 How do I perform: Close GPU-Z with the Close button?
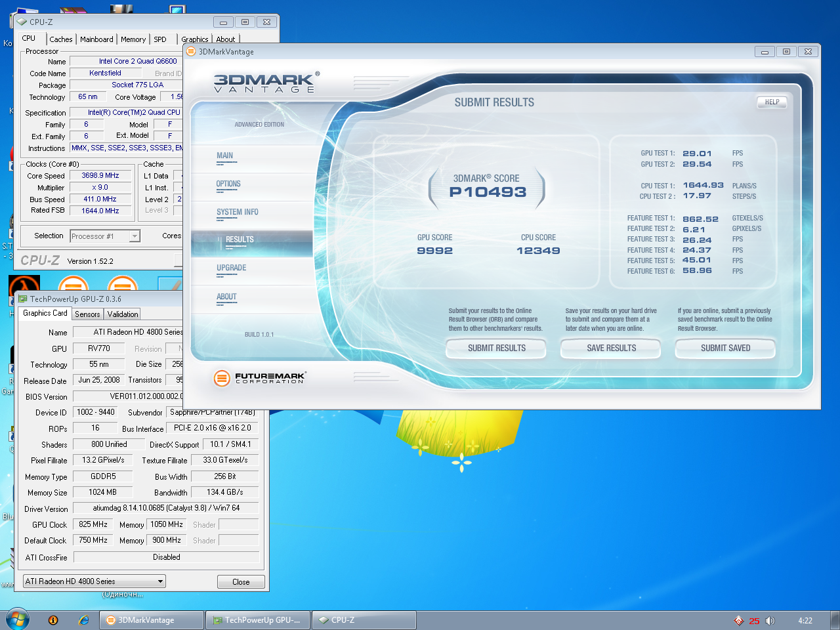coord(241,582)
